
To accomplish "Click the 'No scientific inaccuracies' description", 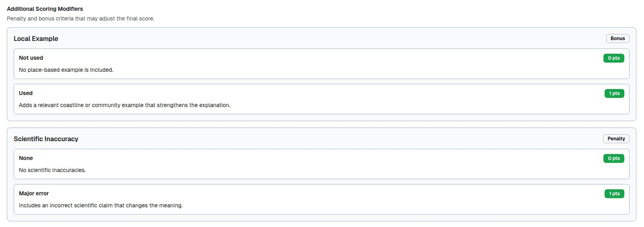I will 52,170.
